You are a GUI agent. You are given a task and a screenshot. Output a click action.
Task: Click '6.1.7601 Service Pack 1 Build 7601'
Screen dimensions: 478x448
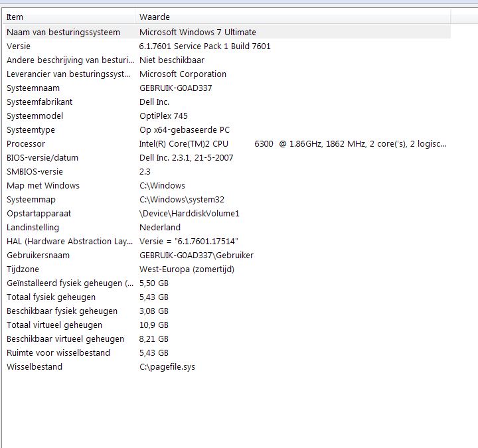(205, 46)
